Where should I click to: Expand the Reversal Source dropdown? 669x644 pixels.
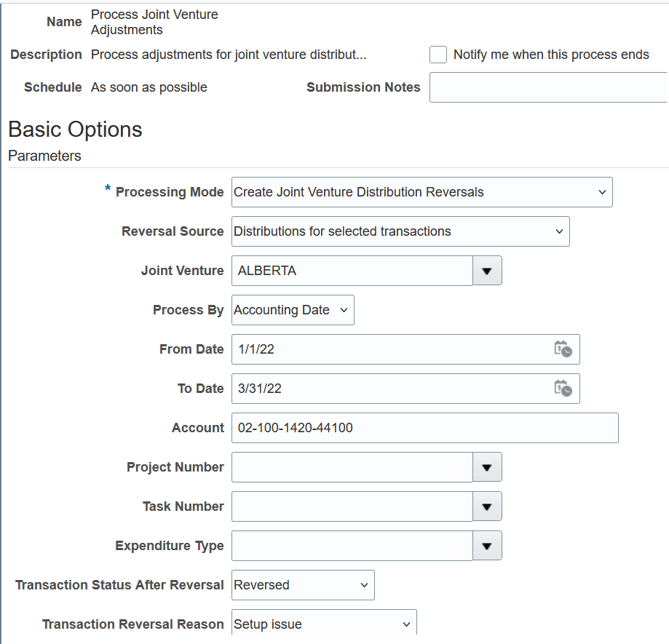400,231
